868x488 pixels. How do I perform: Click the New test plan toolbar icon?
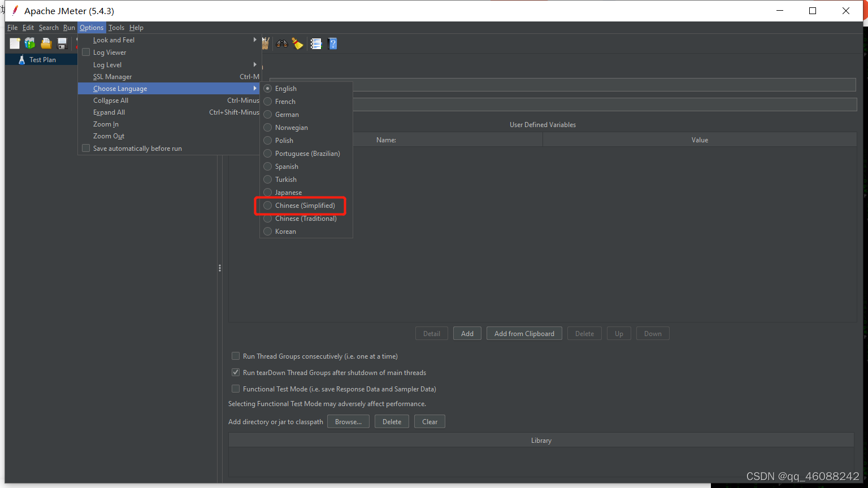click(x=15, y=43)
